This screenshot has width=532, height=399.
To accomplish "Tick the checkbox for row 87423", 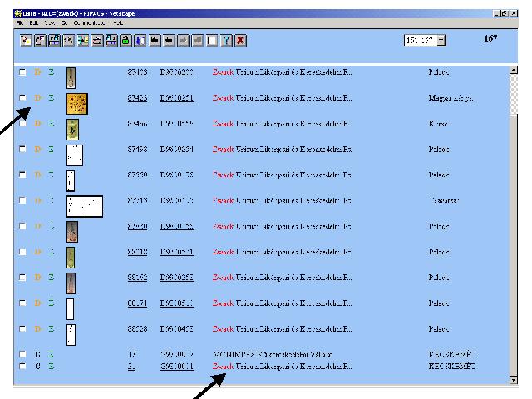I will pyautogui.click(x=22, y=98).
